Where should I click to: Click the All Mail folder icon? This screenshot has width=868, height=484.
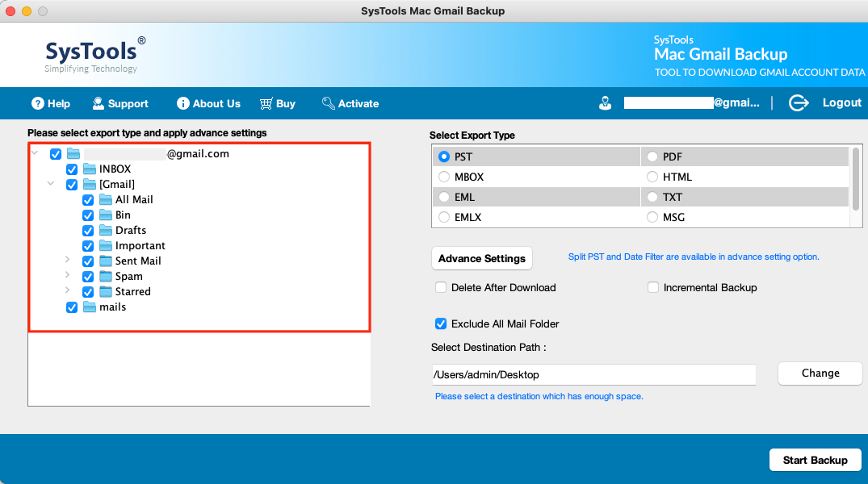(x=106, y=199)
